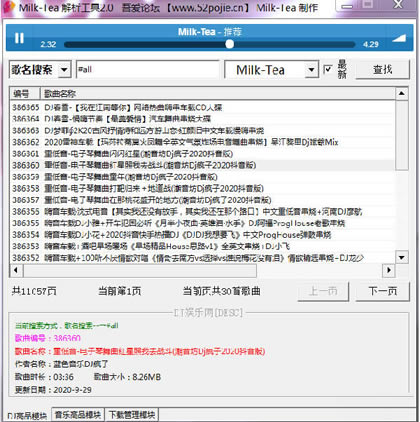
Task: Click the 查找 search button
Action: coord(382,69)
